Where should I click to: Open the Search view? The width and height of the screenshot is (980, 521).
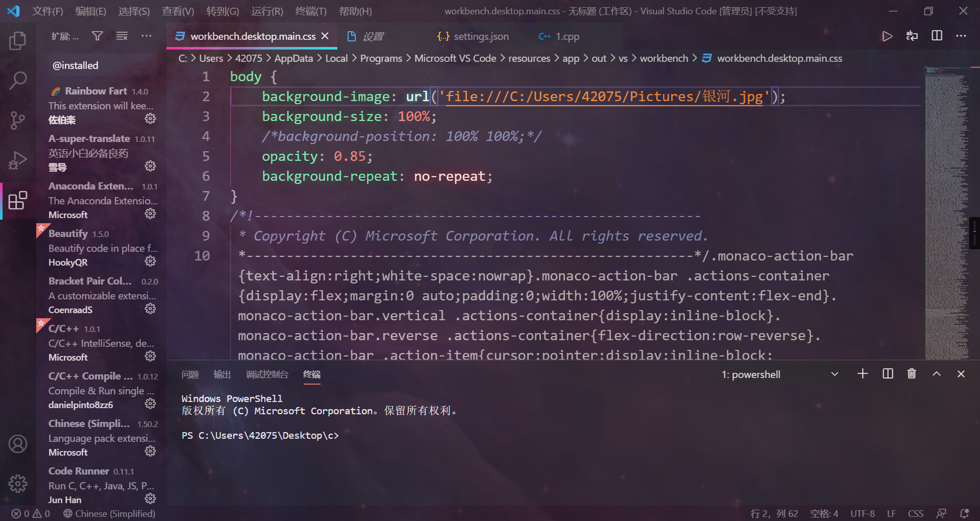click(18, 80)
